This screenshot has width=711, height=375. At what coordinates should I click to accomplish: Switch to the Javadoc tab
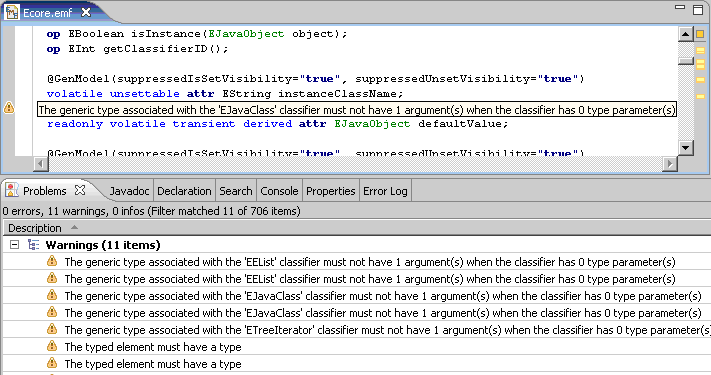click(x=129, y=191)
